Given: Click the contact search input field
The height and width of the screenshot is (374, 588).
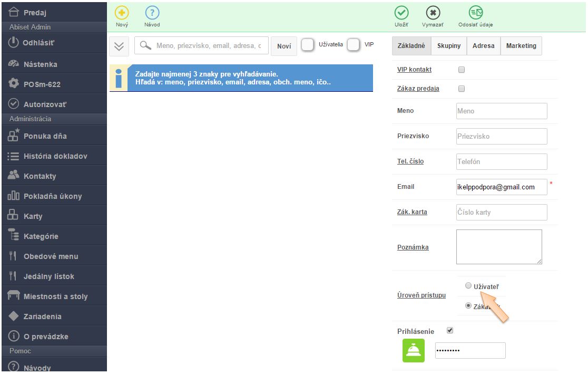Looking at the screenshot, I should [x=208, y=46].
